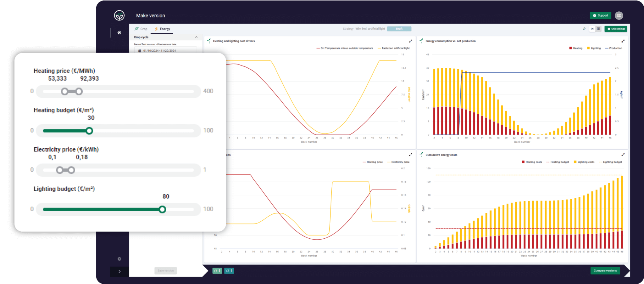Select the Energy tab

click(162, 29)
